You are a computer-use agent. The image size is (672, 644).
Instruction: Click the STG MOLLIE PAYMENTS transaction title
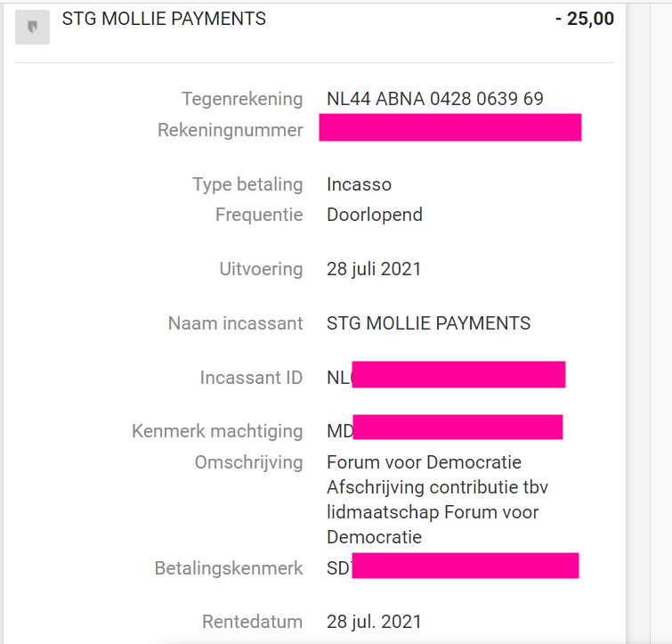click(x=164, y=19)
